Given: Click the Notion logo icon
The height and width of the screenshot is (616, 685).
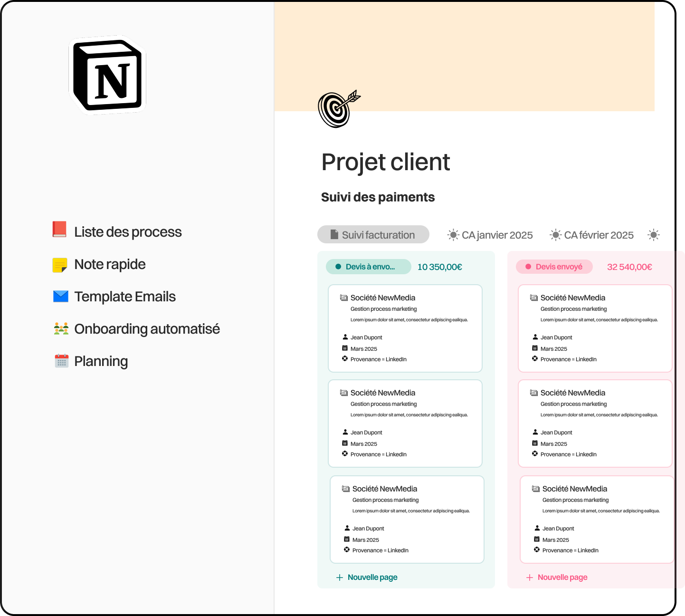Looking at the screenshot, I should [x=108, y=75].
